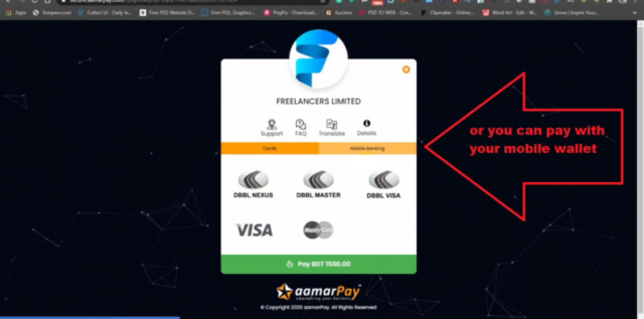Open the Clipmaker bookmark
Screen dimensions: 644x319
point(448,13)
